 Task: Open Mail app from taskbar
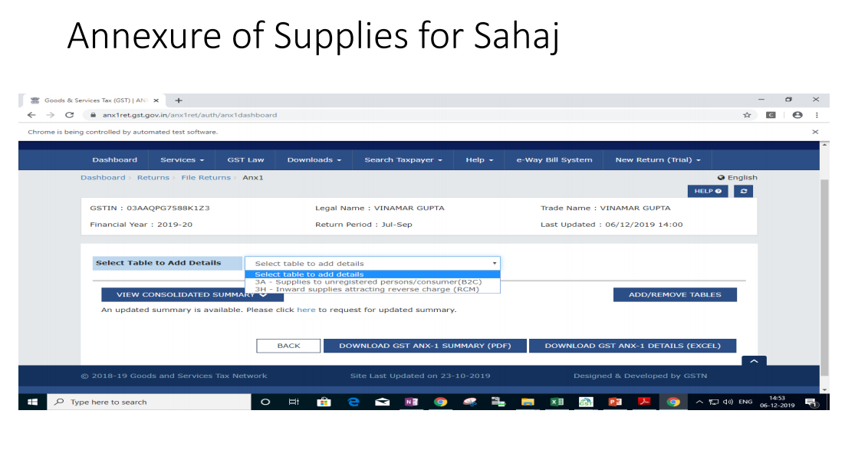[x=382, y=402]
